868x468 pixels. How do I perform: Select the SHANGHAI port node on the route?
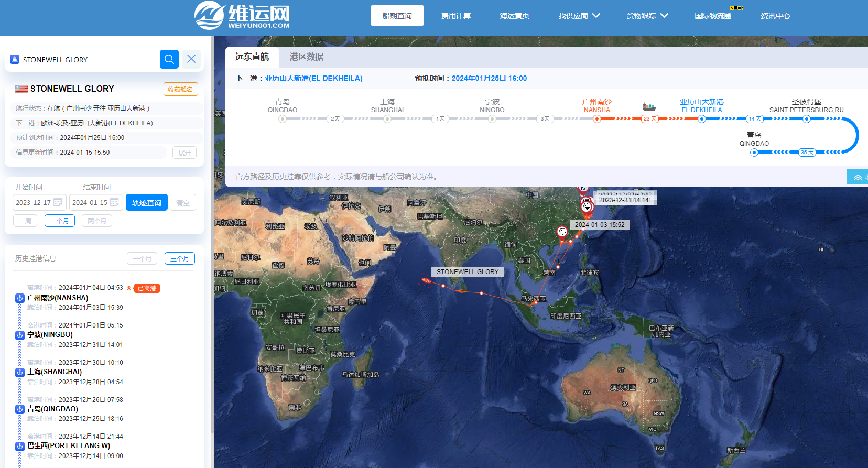click(387, 119)
